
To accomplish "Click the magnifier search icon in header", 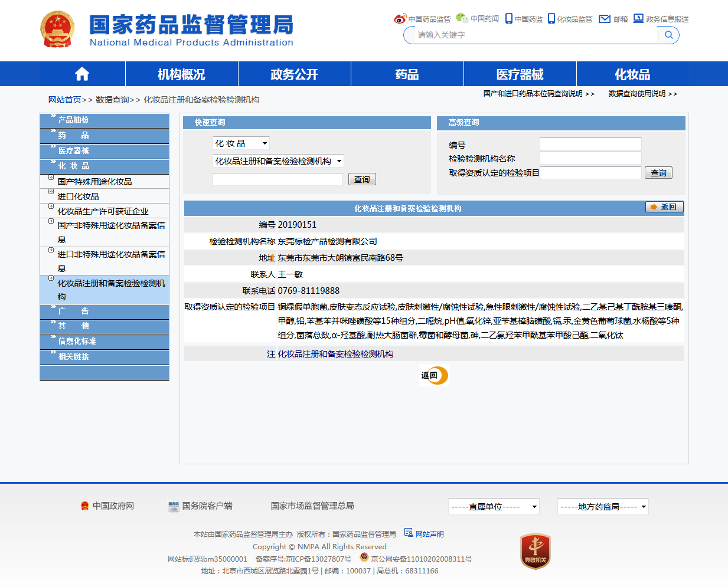I will pos(669,35).
